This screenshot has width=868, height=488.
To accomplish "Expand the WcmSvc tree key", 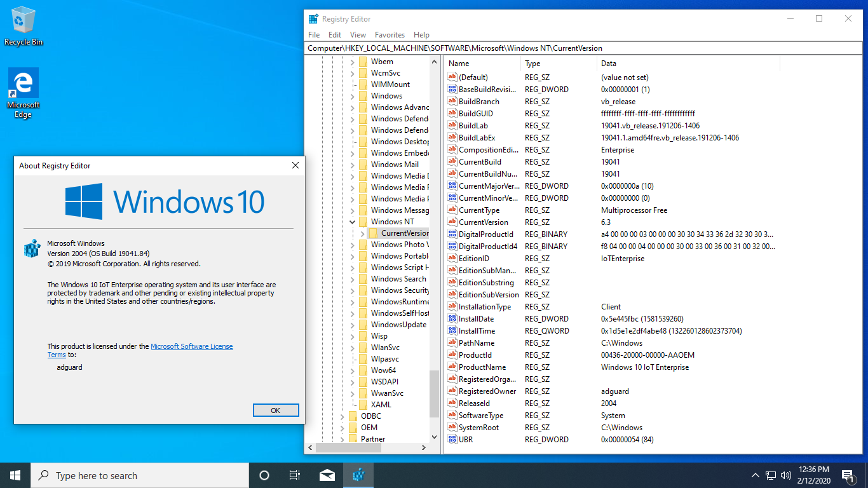I will point(353,73).
